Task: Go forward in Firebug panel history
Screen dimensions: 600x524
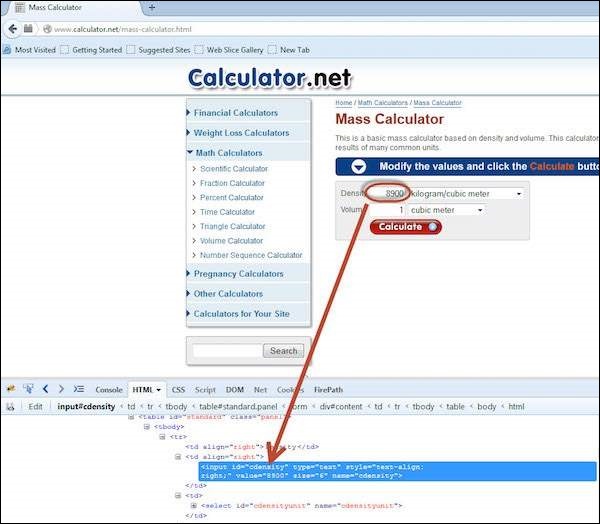Action: [61, 389]
